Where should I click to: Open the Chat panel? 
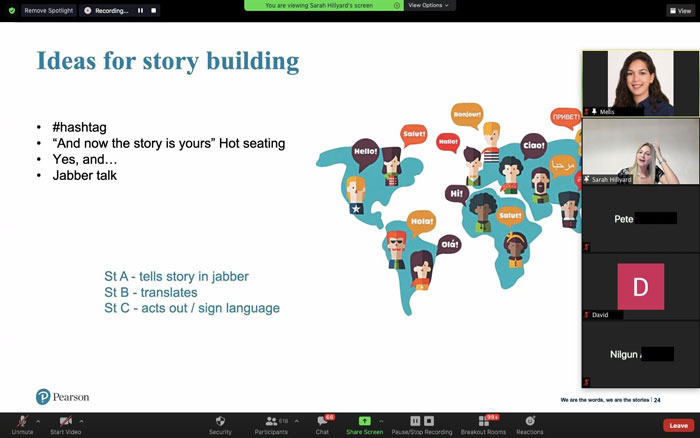(x=322, y=422)
